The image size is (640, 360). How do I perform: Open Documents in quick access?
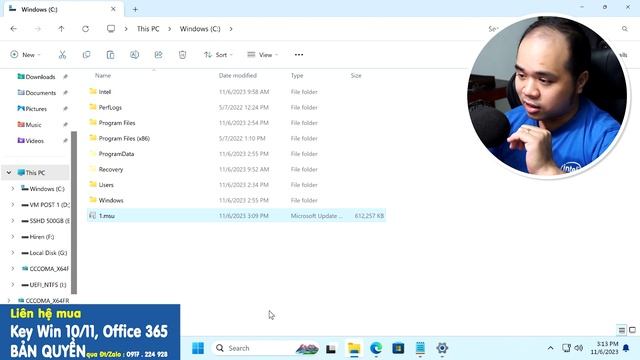click(40, 93)
